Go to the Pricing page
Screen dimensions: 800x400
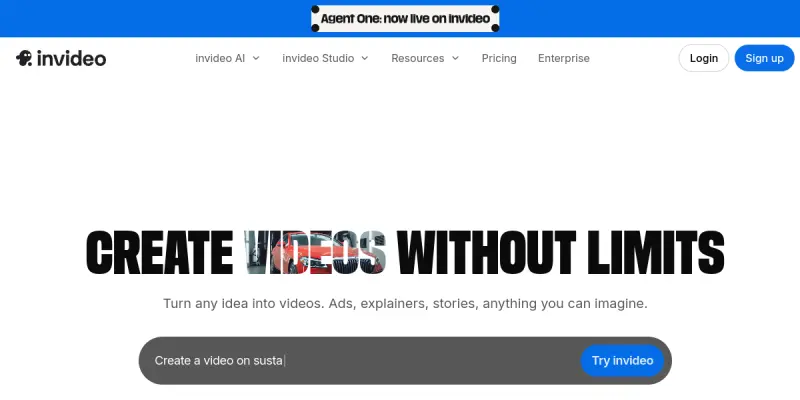tap(499, 58)
